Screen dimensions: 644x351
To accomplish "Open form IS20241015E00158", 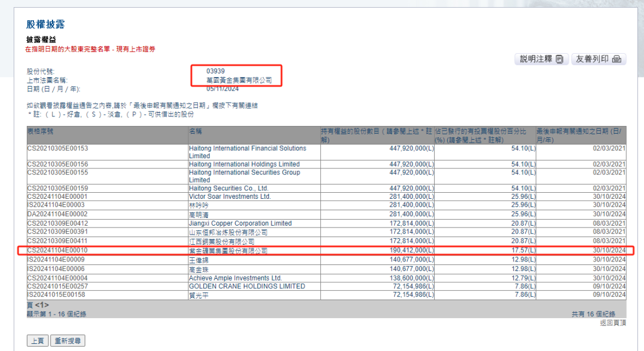I will pyautogui.click(x=56, y=295).
